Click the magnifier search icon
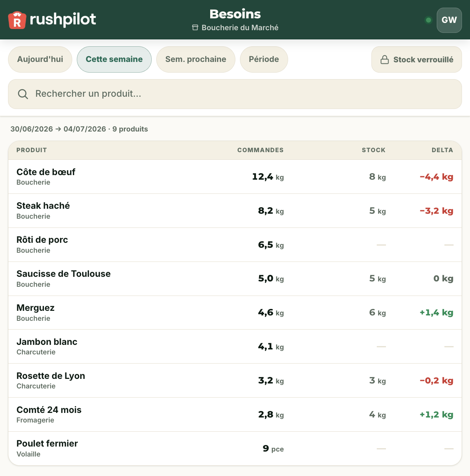 [x=23, y=94]
